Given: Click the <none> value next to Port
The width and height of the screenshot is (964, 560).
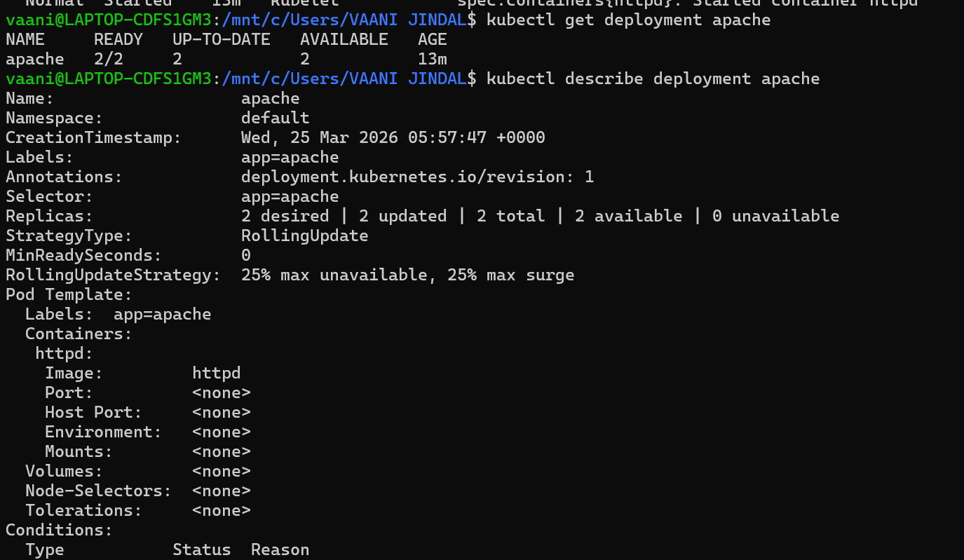Looking at the screenshot, I should (221, 392).
